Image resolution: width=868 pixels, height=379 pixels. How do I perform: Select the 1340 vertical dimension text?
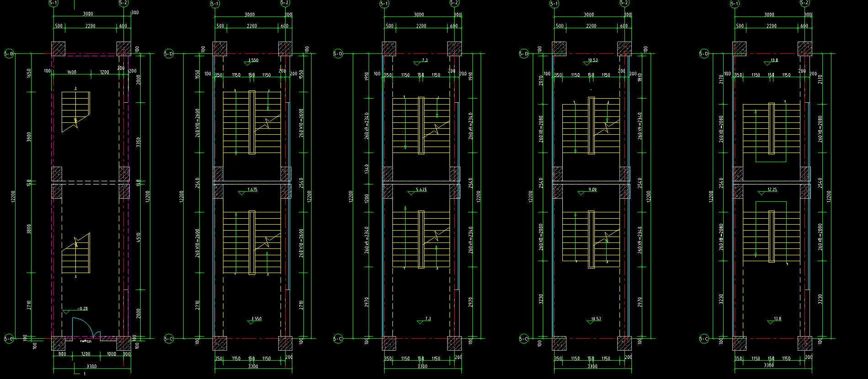pos(367,168)
